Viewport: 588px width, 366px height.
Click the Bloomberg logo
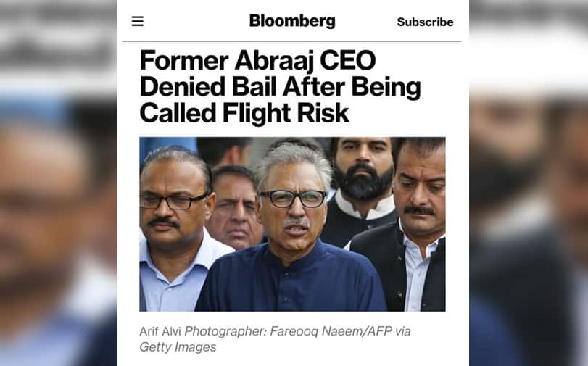292,21
